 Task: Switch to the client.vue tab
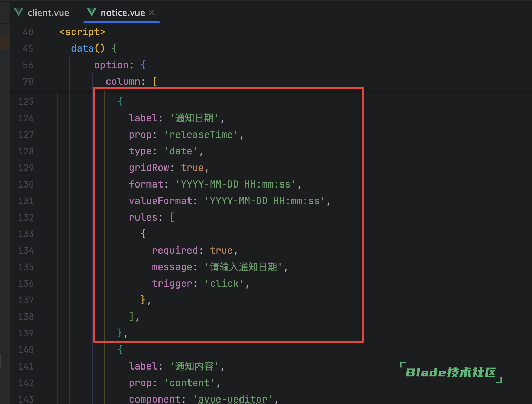tap(42, 13)
